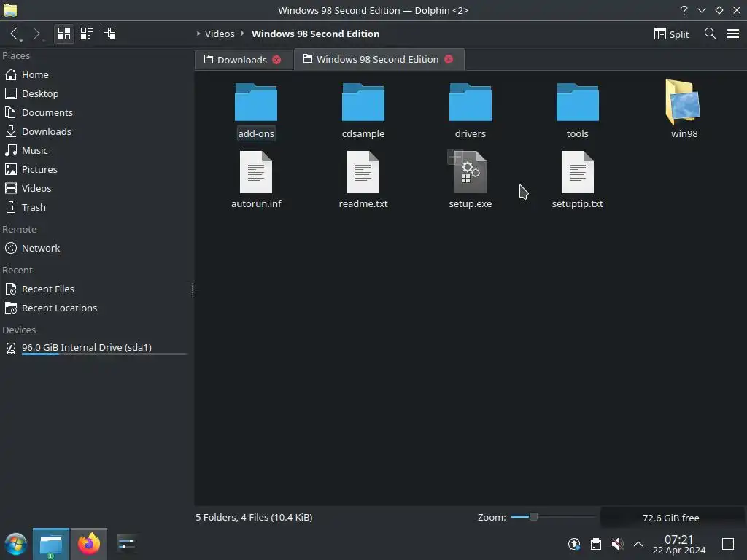Click the show desktop button

(728, 544)
